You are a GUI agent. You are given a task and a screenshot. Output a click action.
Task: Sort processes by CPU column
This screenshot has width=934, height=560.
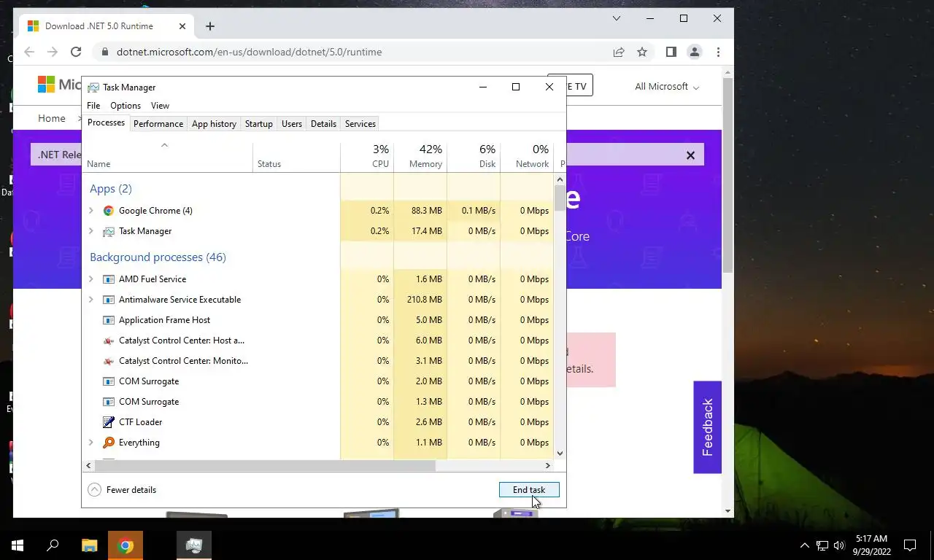pyautogui.click(x=367, y=156)
